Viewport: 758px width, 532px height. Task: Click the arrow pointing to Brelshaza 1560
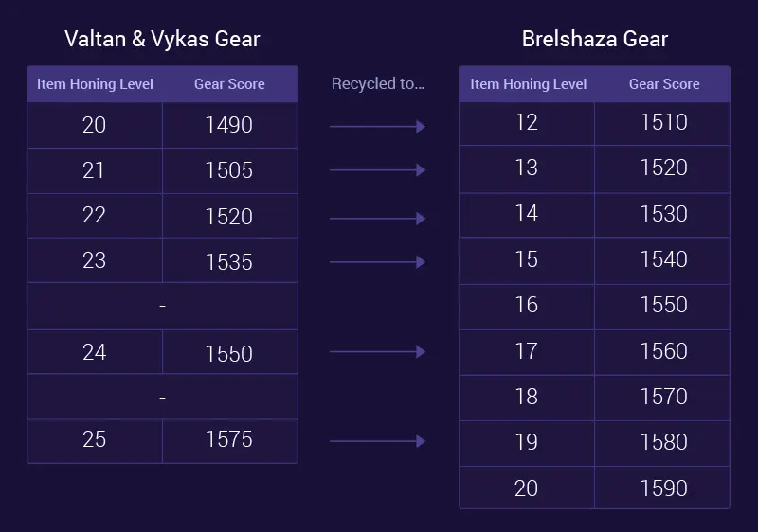(377, 351)
